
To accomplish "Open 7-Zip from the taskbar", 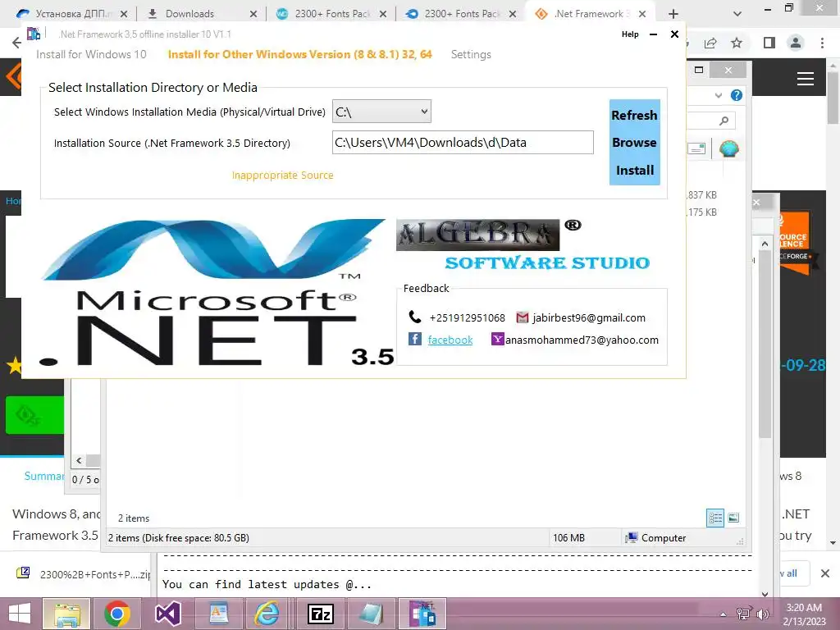I will pos(321,614).
